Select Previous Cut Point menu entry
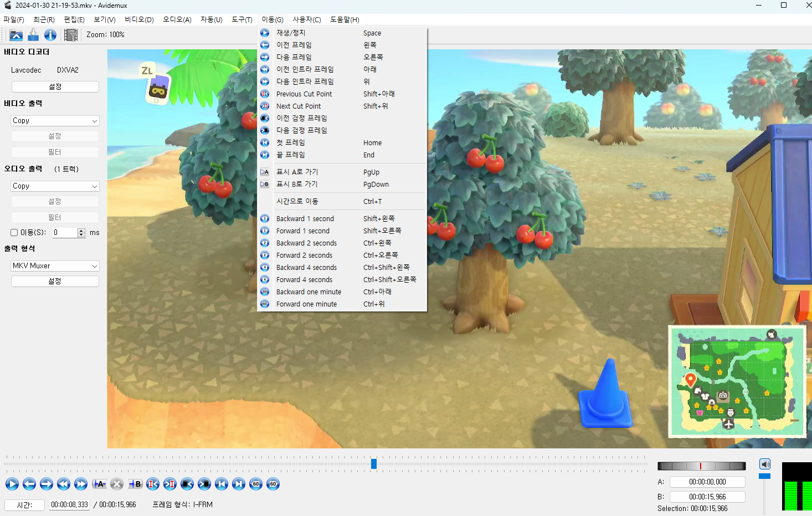812x516 pixels. (342, 94)
